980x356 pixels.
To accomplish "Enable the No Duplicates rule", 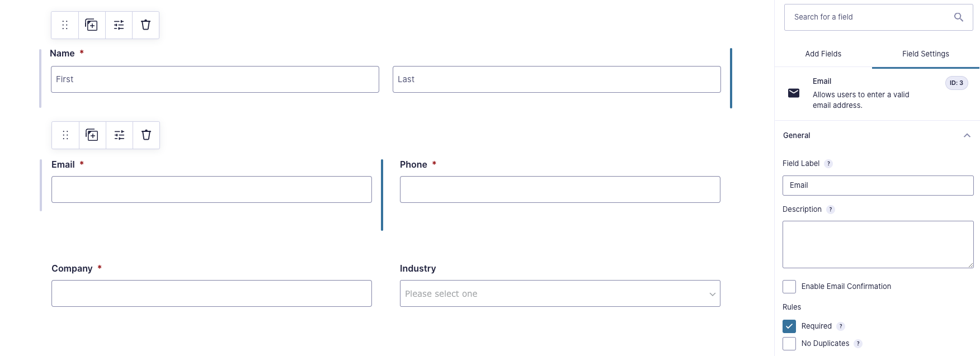I will click(x=789, y=343).
